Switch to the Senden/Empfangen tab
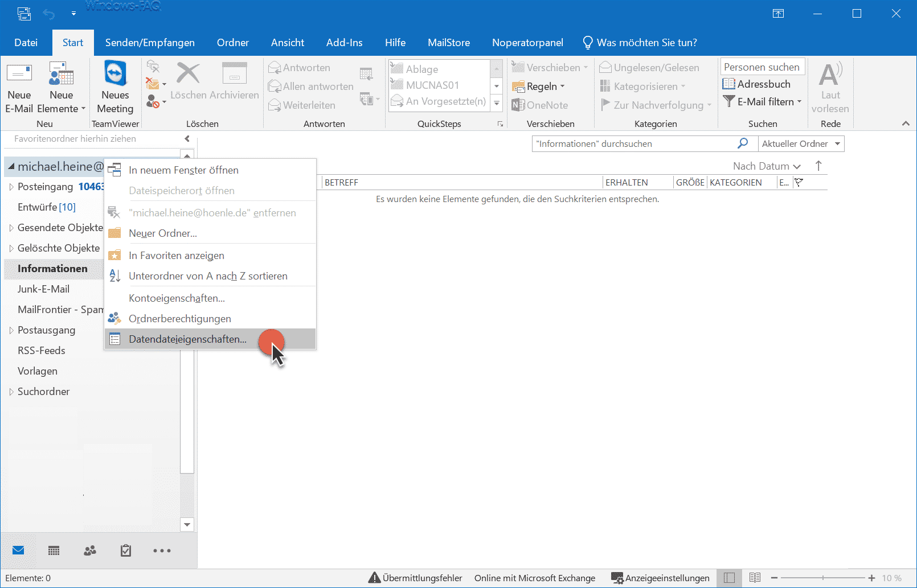 [150, 43]
